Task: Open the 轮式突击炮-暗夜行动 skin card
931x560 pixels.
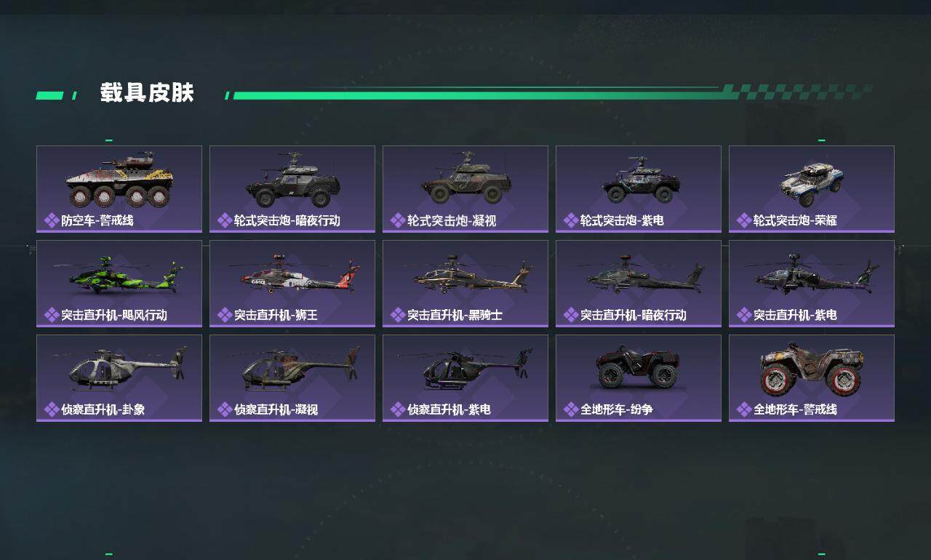Action: [292, 189]
